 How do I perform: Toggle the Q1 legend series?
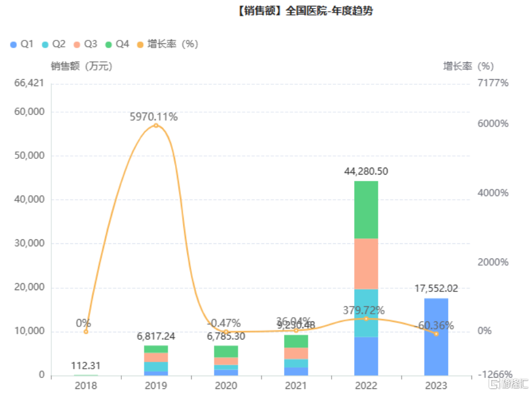[22, 44]
